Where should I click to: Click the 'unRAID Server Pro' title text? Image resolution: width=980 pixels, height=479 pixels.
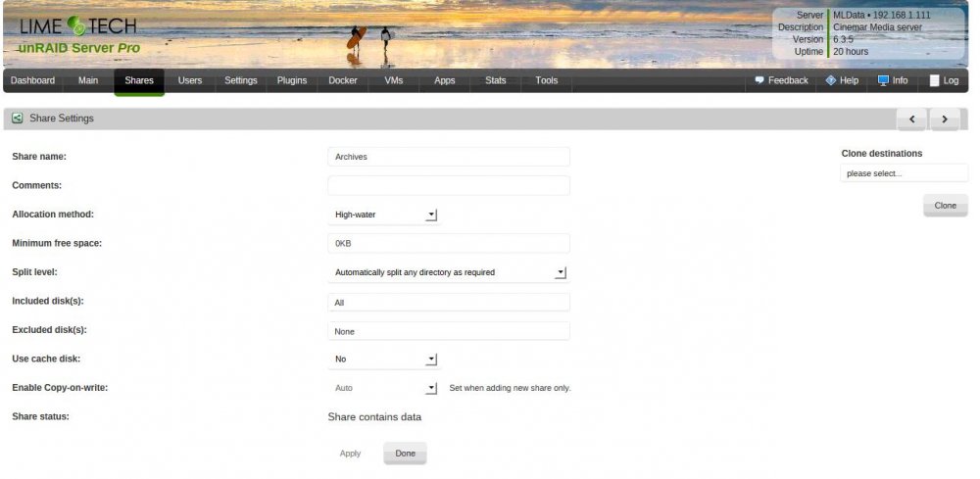[78, 49]
